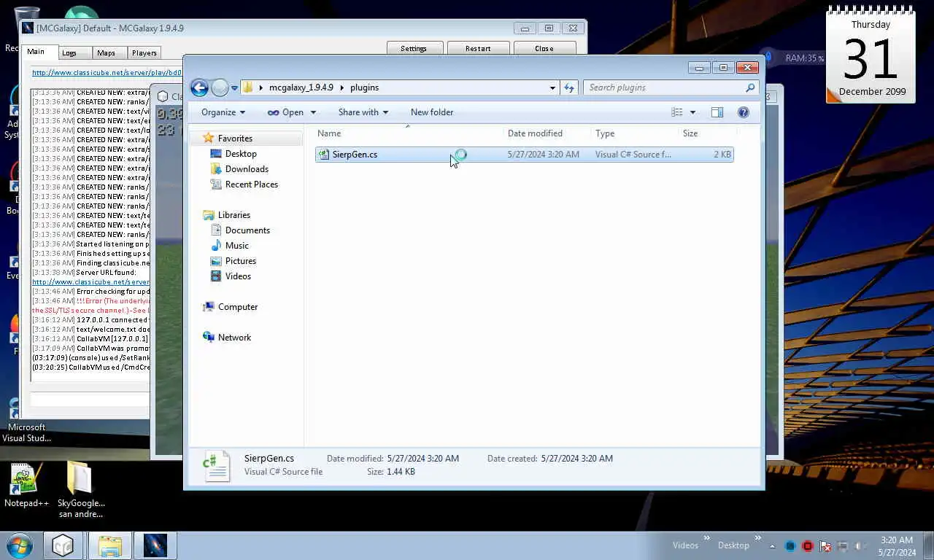Click the MCGalaxy title bar icon

(28, 28)
